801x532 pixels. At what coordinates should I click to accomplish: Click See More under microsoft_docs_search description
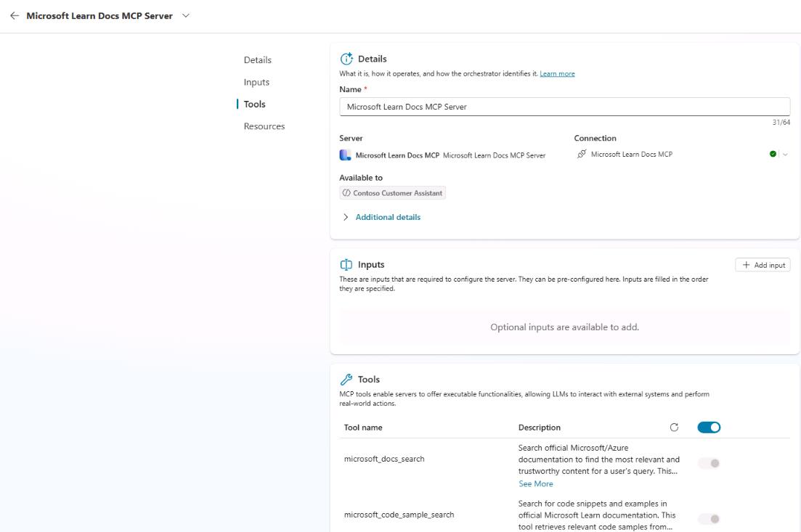point(535,484)
